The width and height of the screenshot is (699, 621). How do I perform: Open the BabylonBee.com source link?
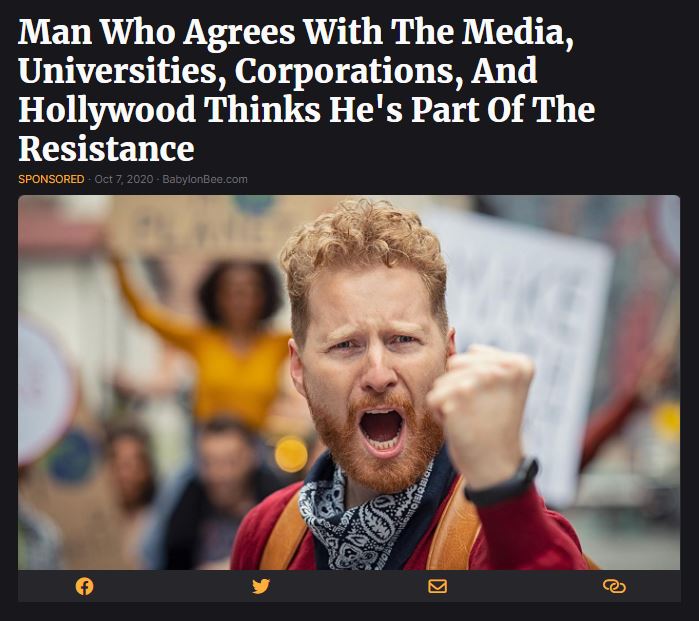pos(205,179)
